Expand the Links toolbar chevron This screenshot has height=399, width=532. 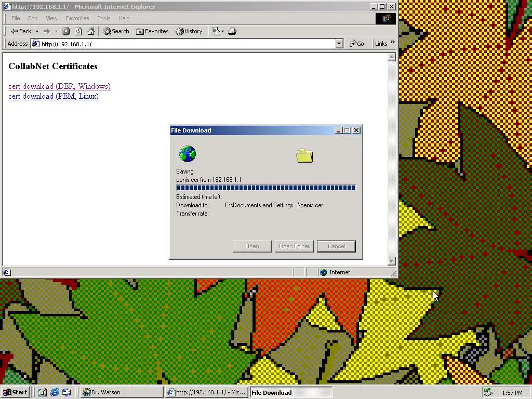393,43
